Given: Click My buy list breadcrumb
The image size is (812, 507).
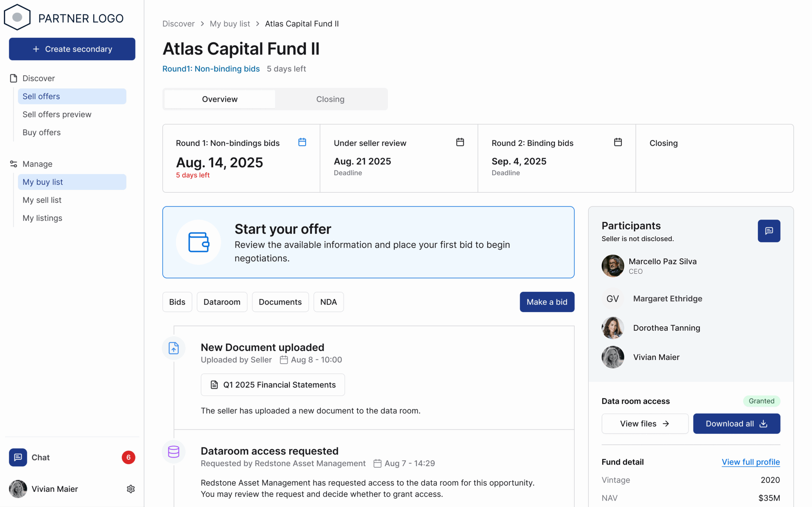Looking at the screenshot, I should (x=230, y=24).
